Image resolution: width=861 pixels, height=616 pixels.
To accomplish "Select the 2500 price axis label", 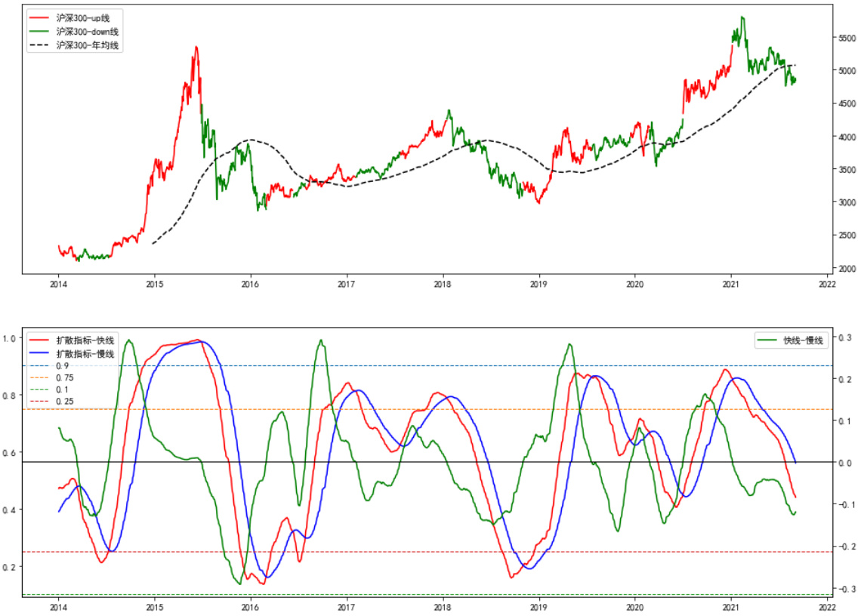I will click(847, 236).
